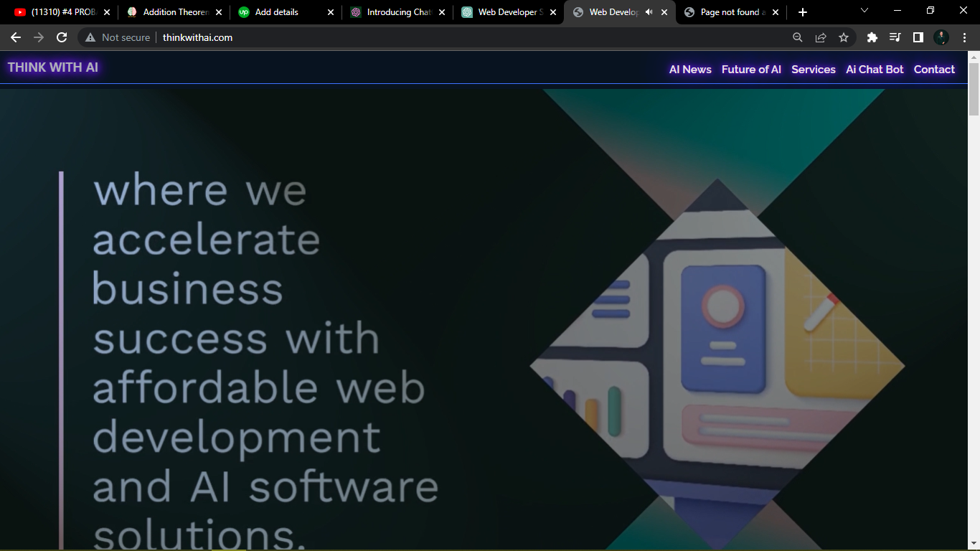Image resolution: width=980 pixels, height=551 pixels.
Task: Share this page using the share icon
Action: (x=821, y=37)
